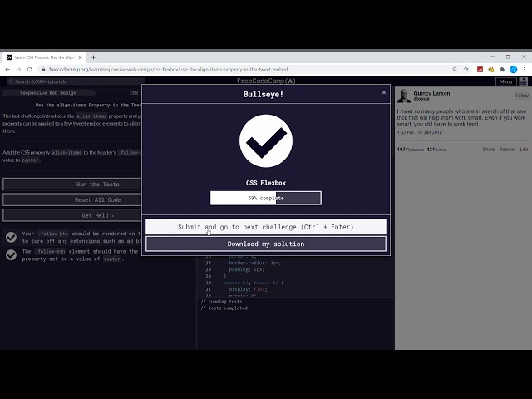Screen dimensions: 532x399
Task: Click the CSS Flexbox progress bar
Action: (x=266, y=198)
